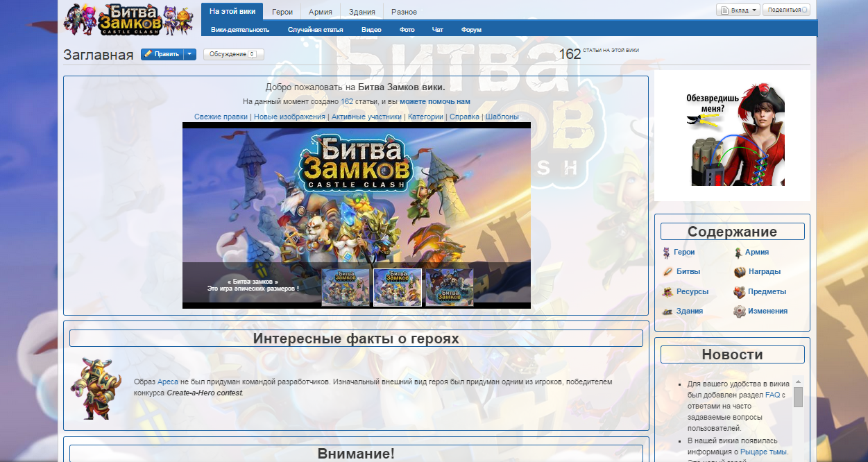
Task: Select the first slider thumbnail
Action: pos(346,287)
